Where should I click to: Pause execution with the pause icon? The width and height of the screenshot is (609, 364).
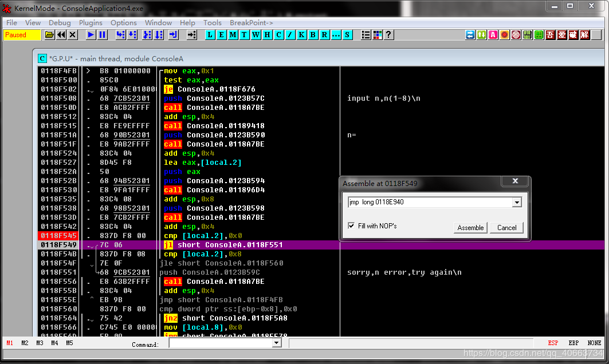point(103,35)
